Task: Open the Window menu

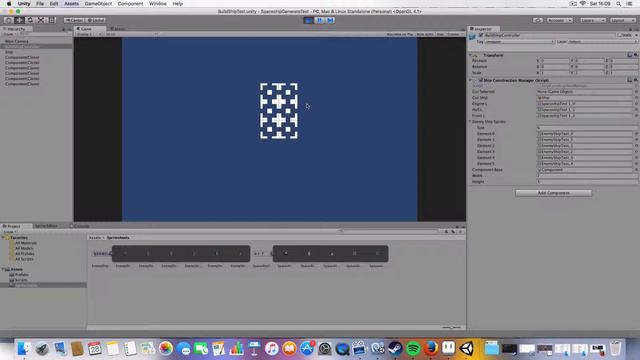Action: coord(158,4)
